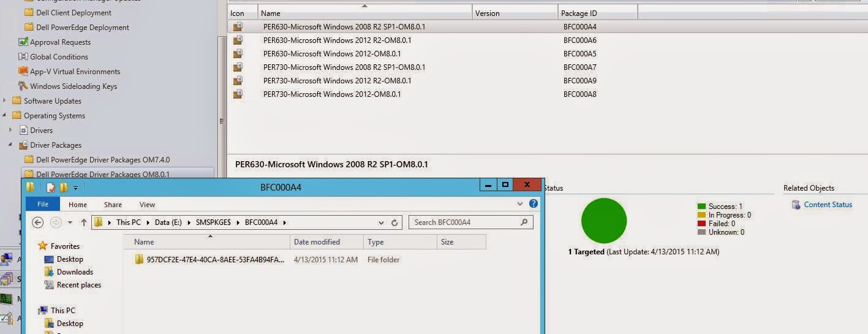Click the Recent places icon
This screenshot has width=868, height=334.
[49, 285]
